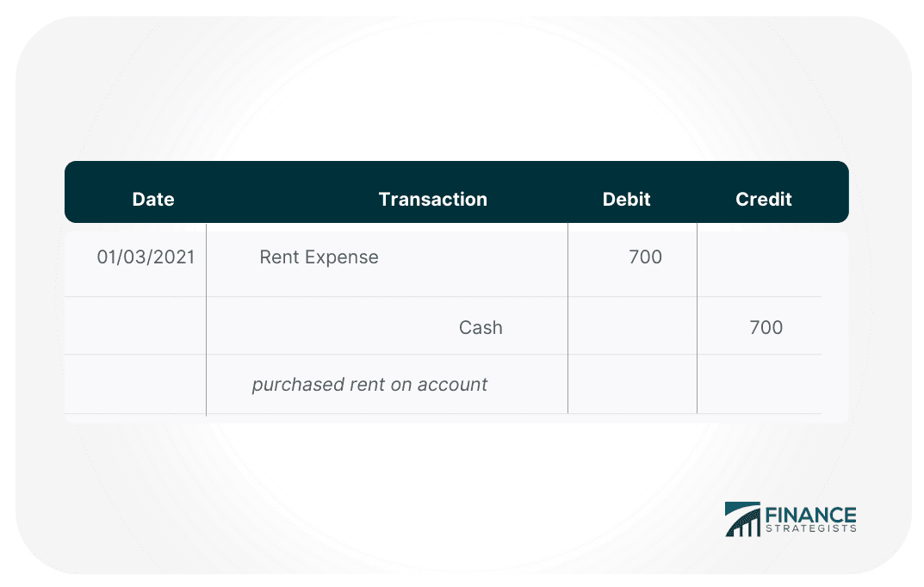Screen dimensions: 924x587
Task: Click the Finance Strategists logo icon
Action: point(742,519)
